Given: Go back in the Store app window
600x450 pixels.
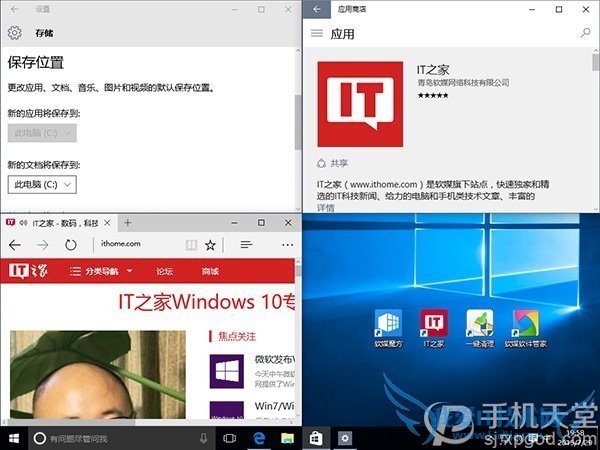Looking at the screenshot, I should (x=317, y=9).
